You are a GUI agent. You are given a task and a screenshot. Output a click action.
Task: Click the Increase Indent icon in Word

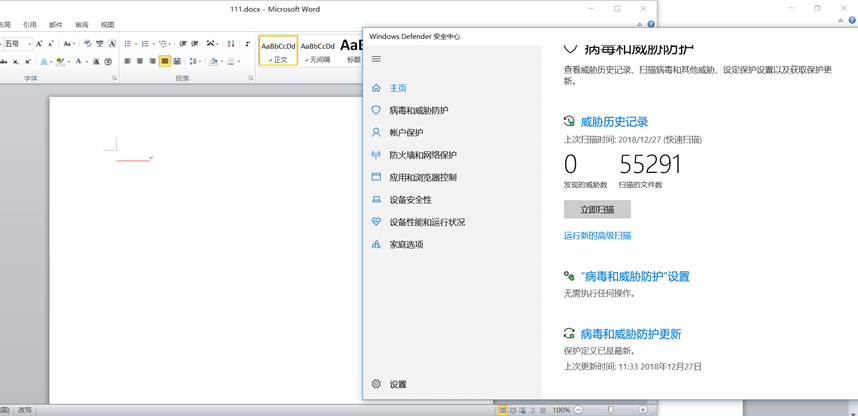coord(195,44)
